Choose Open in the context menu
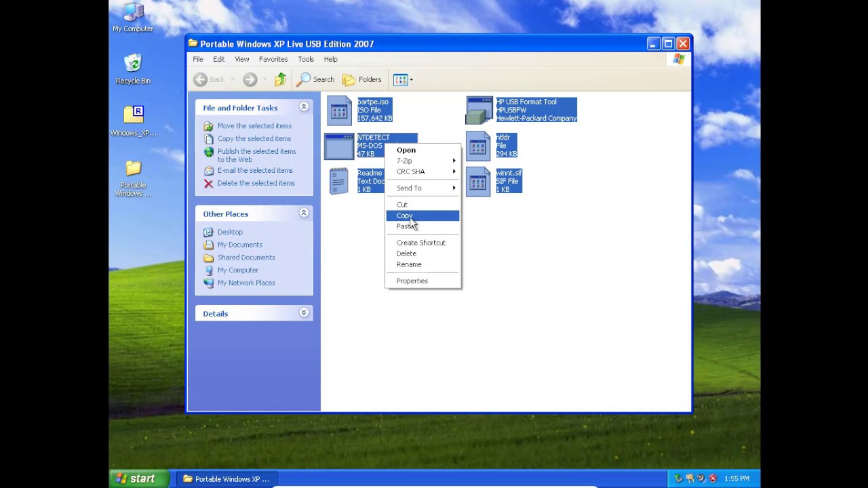 pos(423,150)
